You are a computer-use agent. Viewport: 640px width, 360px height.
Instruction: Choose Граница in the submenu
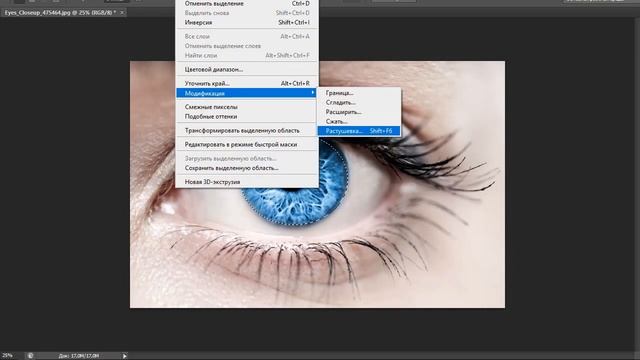(359, 93)
